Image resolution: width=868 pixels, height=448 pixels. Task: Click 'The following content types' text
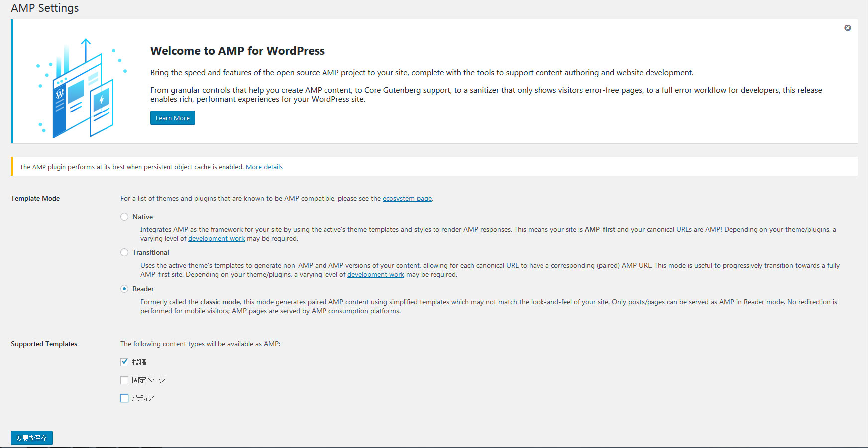(x=200, y=344)
